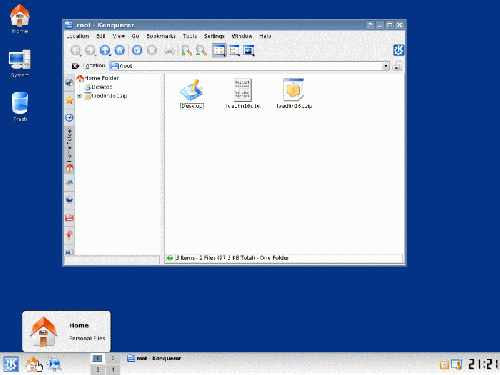Viewport: 500px width, 375px height.
Task: Select Desktop in the sidebar tree
Action: point(102,87)
